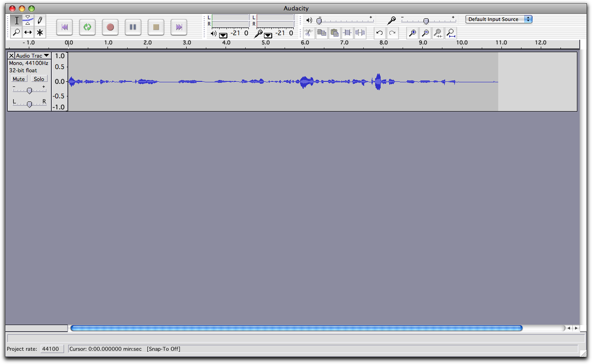592x364 pixels.
Task: Zoom in on the waveform
Action: tap(412, 33)
